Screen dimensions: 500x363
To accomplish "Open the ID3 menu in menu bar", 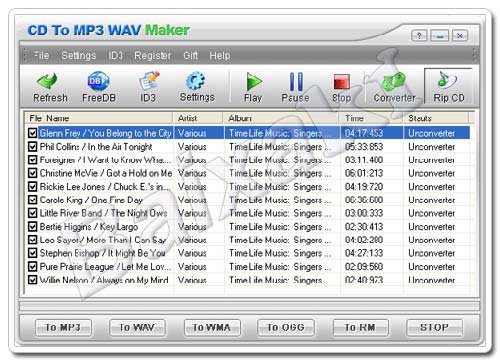I will coord(115,55).
